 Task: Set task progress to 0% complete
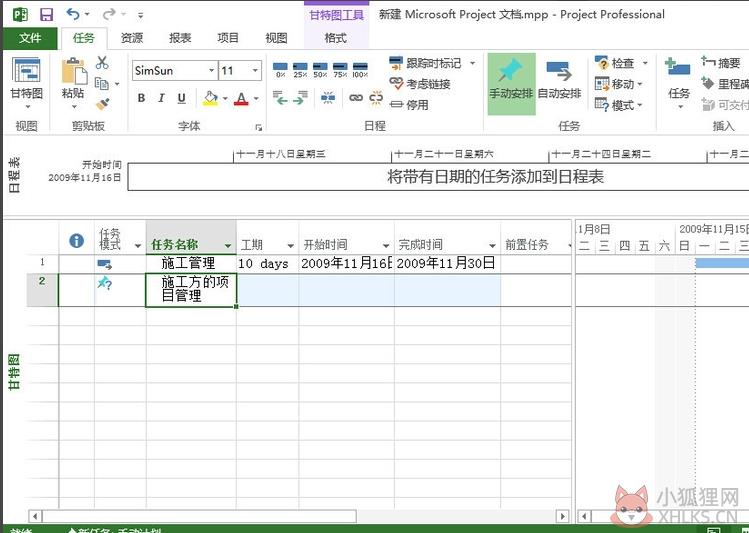(280, 70)
